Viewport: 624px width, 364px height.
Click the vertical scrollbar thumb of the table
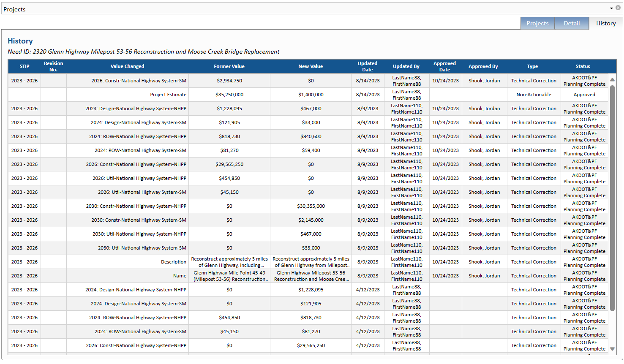pos(612,198)
